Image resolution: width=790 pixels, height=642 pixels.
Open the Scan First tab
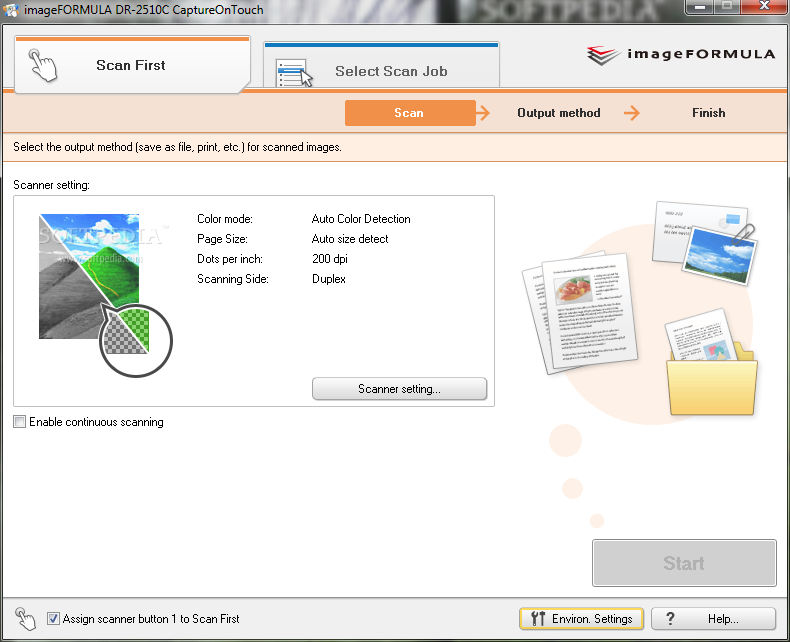click(132, 65)
